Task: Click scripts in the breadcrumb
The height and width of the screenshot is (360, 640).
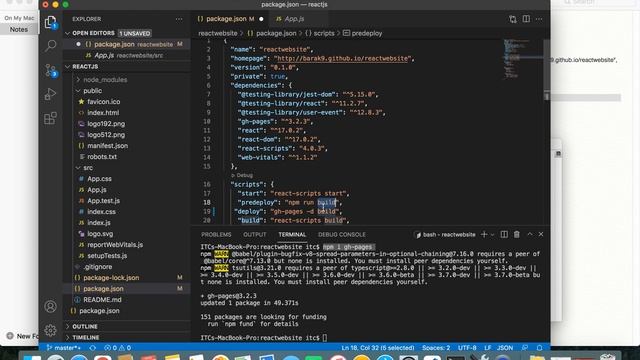Action: [x=320, y=33]
